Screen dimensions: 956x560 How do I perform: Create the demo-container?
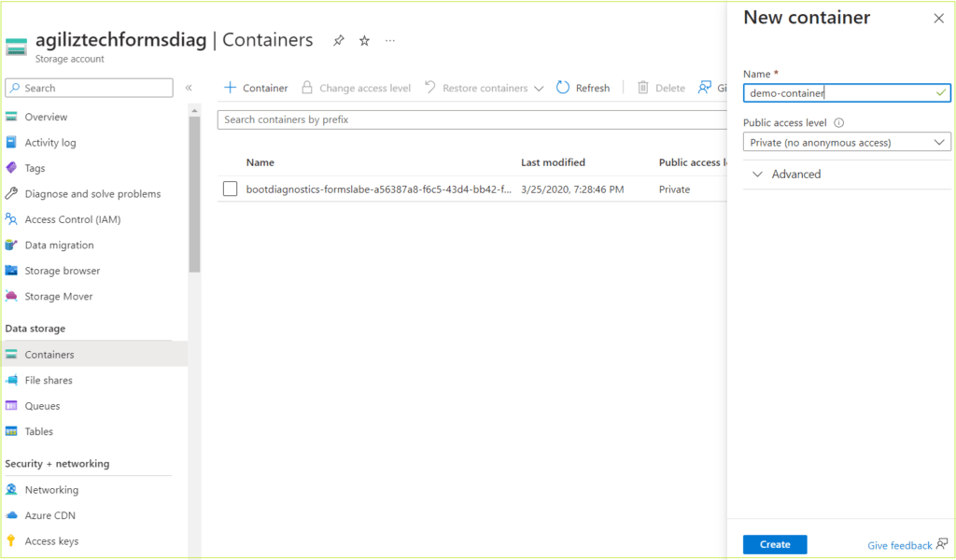coord(774,544)
